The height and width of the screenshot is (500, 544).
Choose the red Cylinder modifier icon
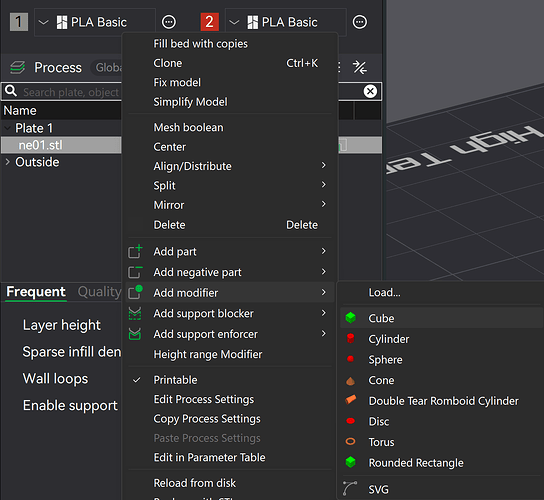tap(350, 338)
